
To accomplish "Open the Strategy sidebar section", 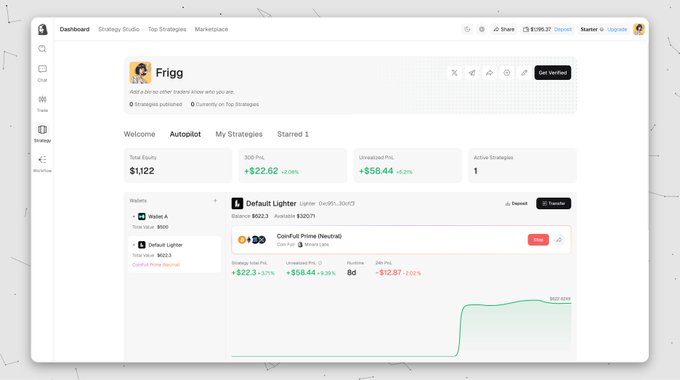I will [x=42, y=134].
